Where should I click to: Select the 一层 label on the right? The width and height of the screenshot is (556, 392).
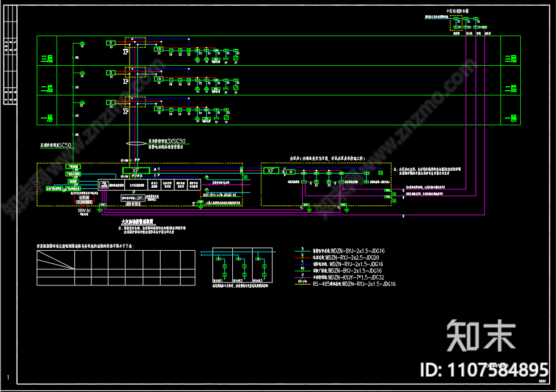511,119
